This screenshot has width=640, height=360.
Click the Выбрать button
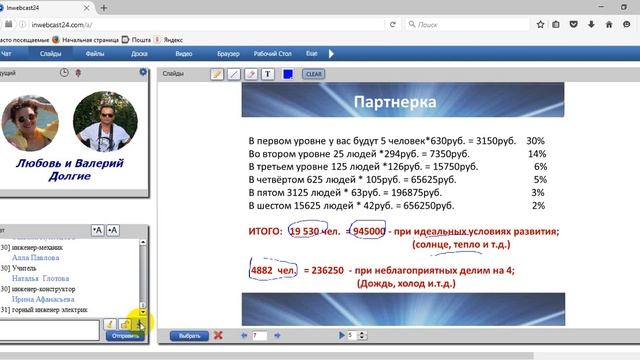189,336
